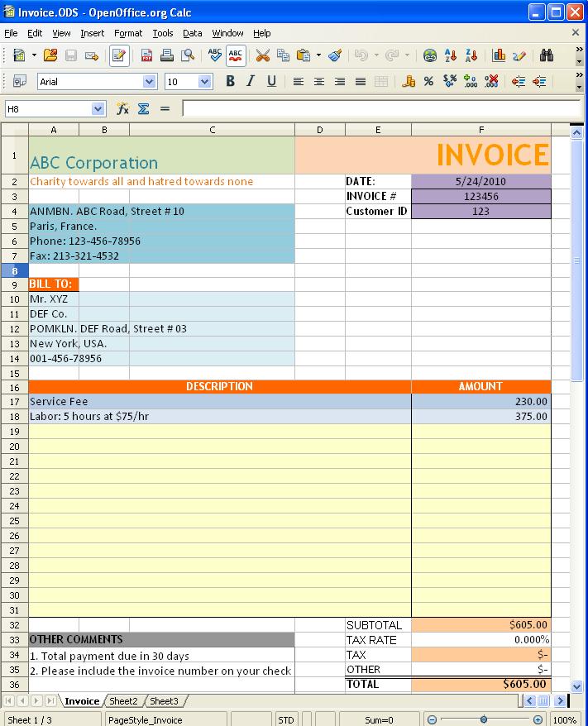Click the Sum sigma icon

tap(144, 109)
